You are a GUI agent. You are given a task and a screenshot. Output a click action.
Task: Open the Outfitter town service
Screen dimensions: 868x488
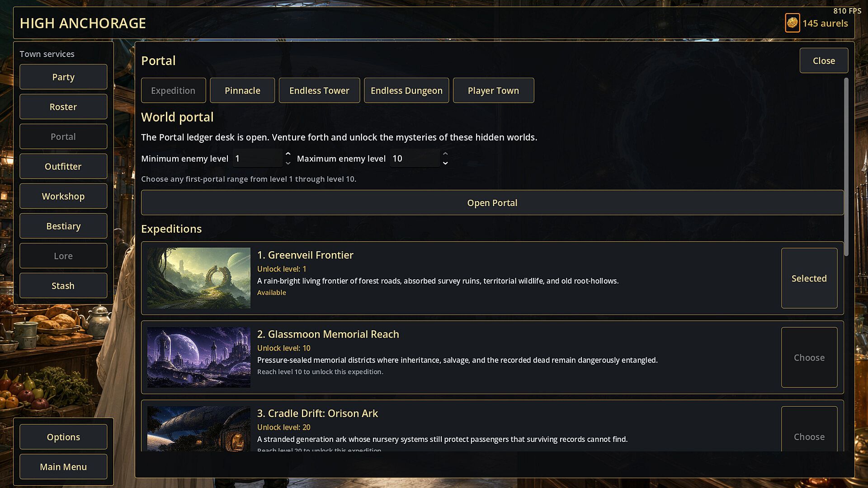pos(63,166)
